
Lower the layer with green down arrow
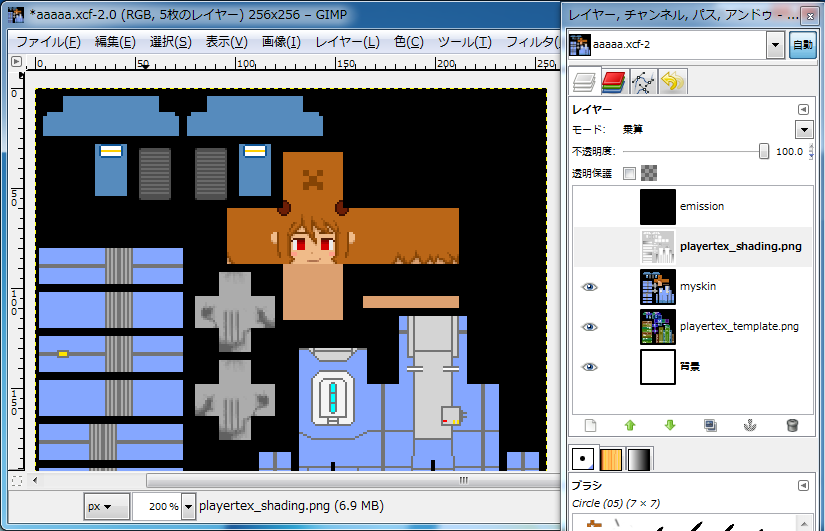point(670,425)
